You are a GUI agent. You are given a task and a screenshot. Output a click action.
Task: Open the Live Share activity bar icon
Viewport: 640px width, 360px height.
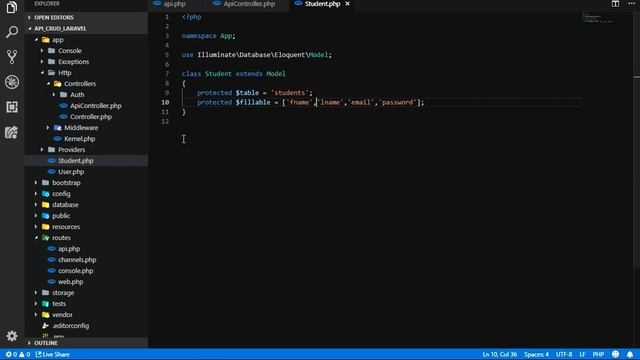coord(12,132)
